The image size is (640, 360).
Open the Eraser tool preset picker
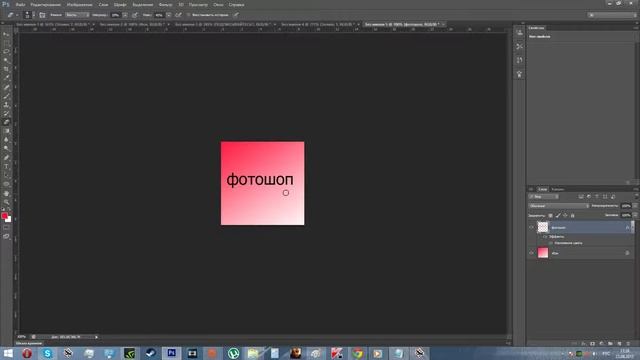tap(12, 15)
